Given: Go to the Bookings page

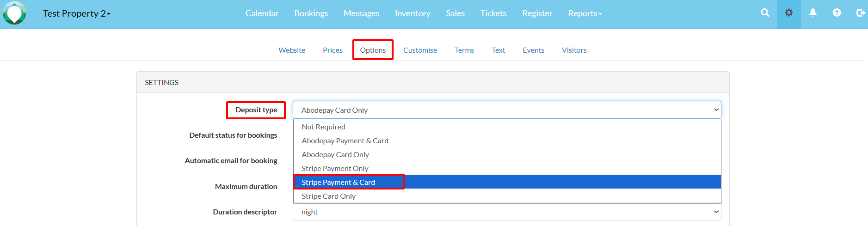Looking at the screenshot, I should [x=311, y=13].
